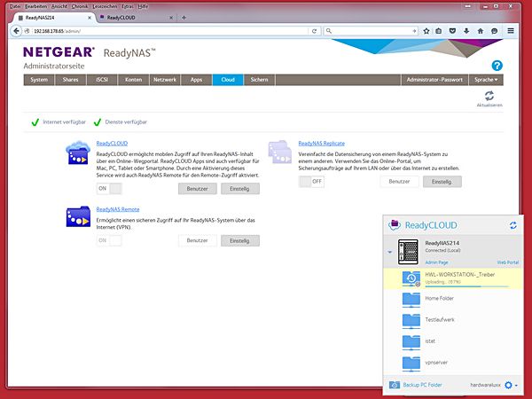532x399 pixels.
Task: Click the hardwareluxx username text
Action: (x=486, y=385)
